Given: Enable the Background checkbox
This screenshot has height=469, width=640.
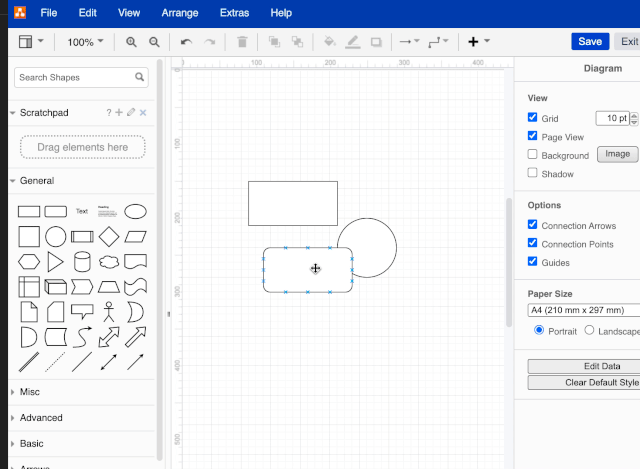Looking at the screenshot, I should click(533, 155).
